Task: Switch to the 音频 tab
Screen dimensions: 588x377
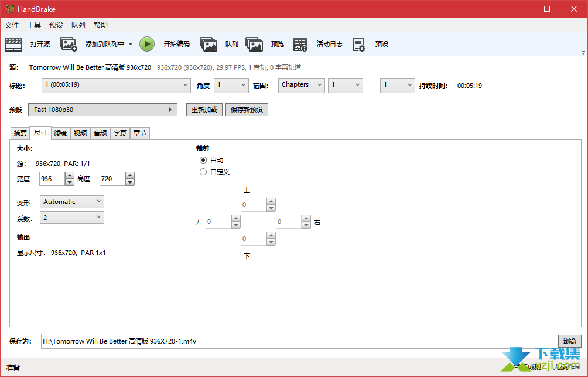Action: tap(100, 133)
